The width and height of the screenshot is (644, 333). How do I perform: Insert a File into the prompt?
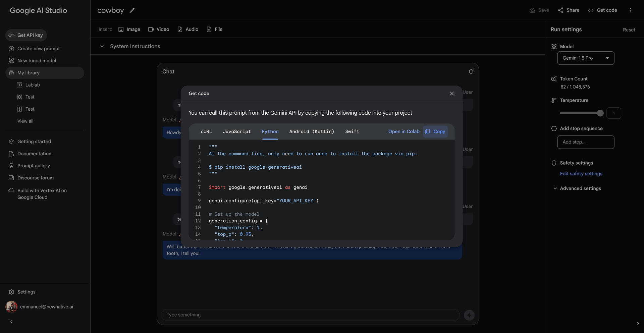click(215, 30)
